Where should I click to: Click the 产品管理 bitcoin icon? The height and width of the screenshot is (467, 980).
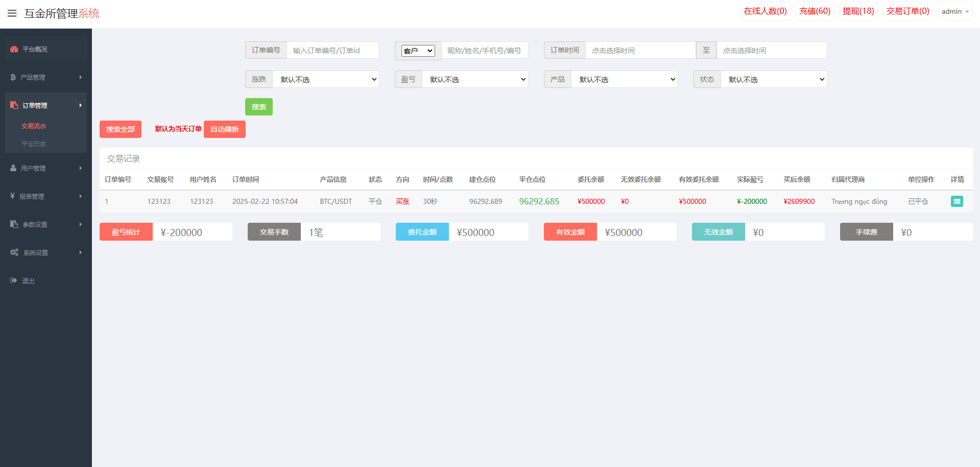pyautogui.click(x=13, y=77)
